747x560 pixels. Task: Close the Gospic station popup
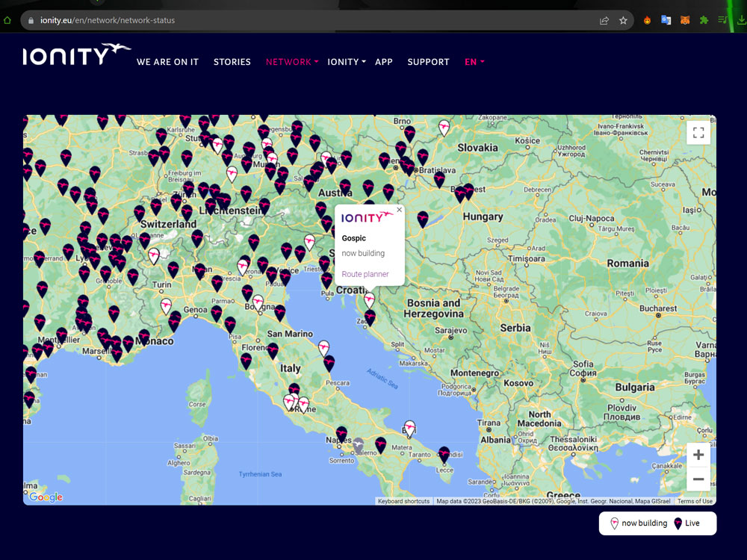click(x=399, y=210)
